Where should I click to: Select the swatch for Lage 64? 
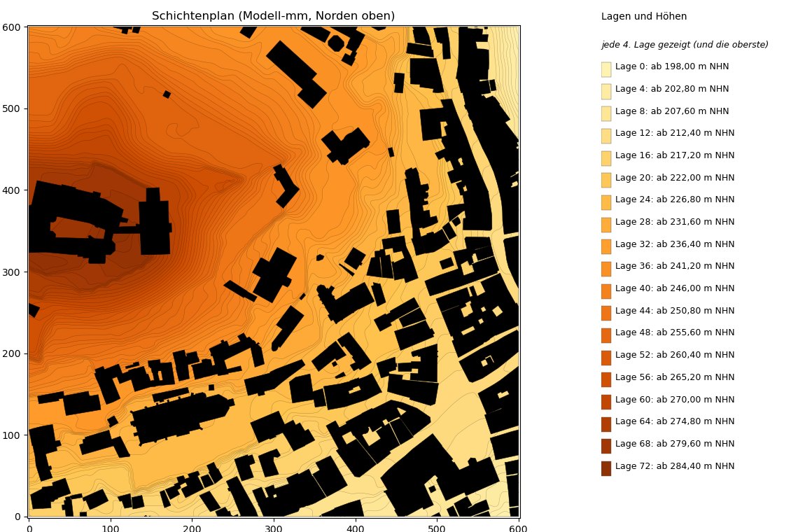pyautogui.click(x=606, y=424)
